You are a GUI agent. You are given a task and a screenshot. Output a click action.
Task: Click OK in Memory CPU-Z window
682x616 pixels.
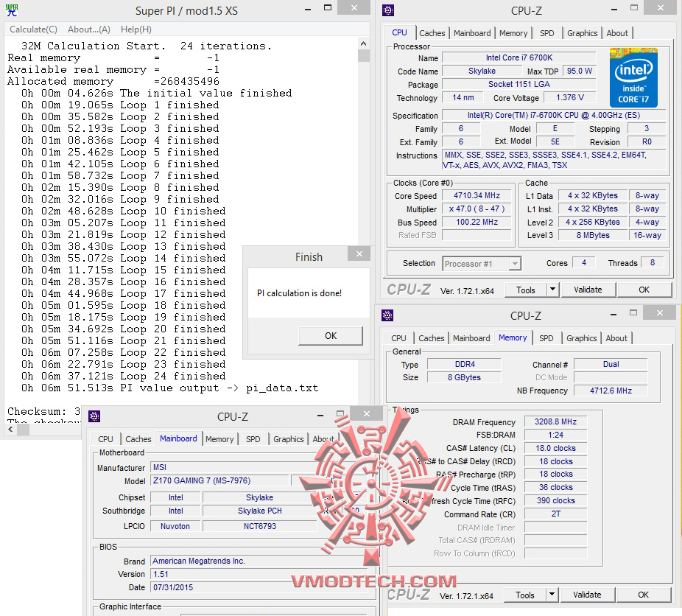pos(643,595)
